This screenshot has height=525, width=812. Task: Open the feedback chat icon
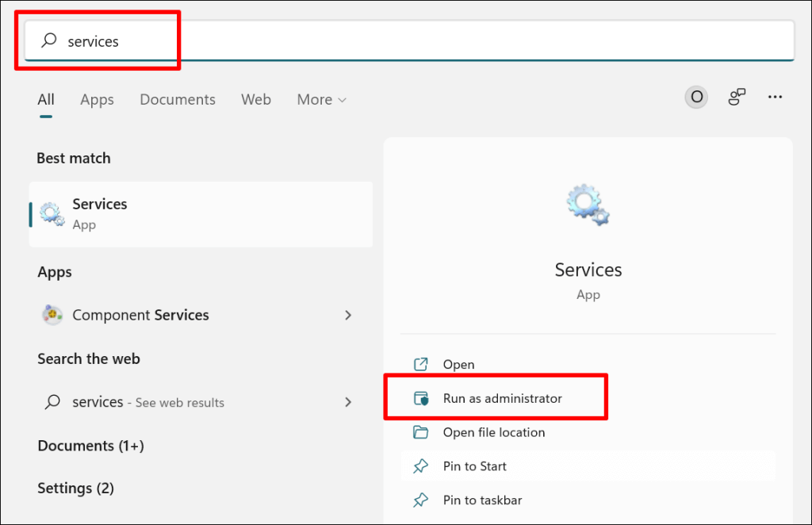[737, 97]
